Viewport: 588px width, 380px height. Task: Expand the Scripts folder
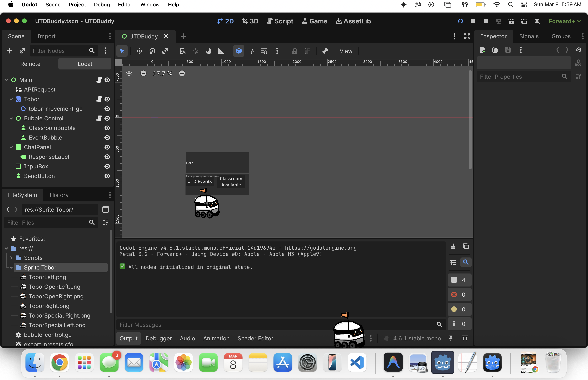[11, 258]
